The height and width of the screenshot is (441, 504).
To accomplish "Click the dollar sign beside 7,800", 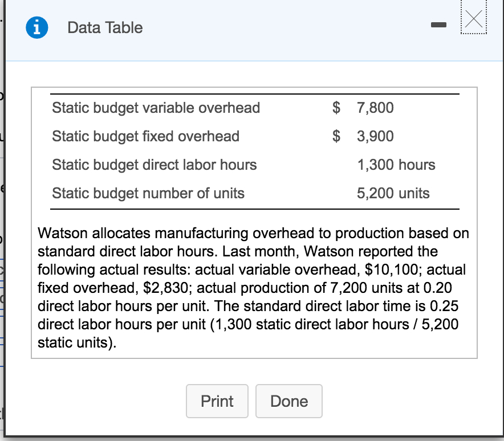I will coord(337,108).
